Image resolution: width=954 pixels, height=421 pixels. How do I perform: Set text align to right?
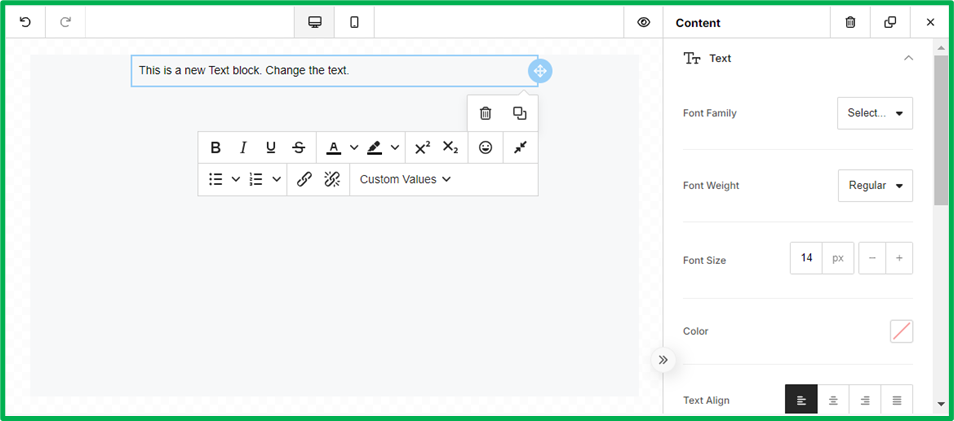coord(865,400)
